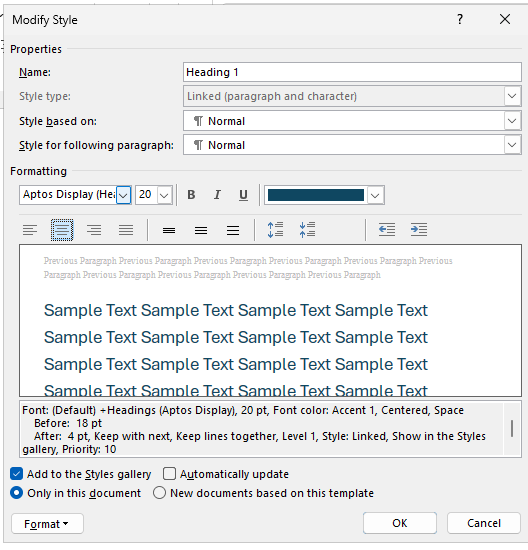Viewport: 528px width, 550px height.
Task: Cancel style modifications
Action: (x=484, y=523)
